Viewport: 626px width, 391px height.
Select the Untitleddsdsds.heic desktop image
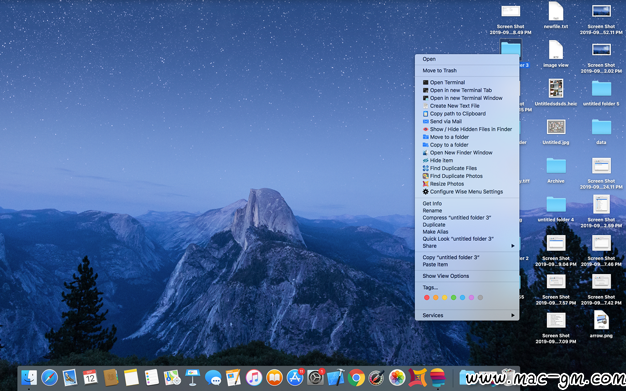click(x=556, y=92)
